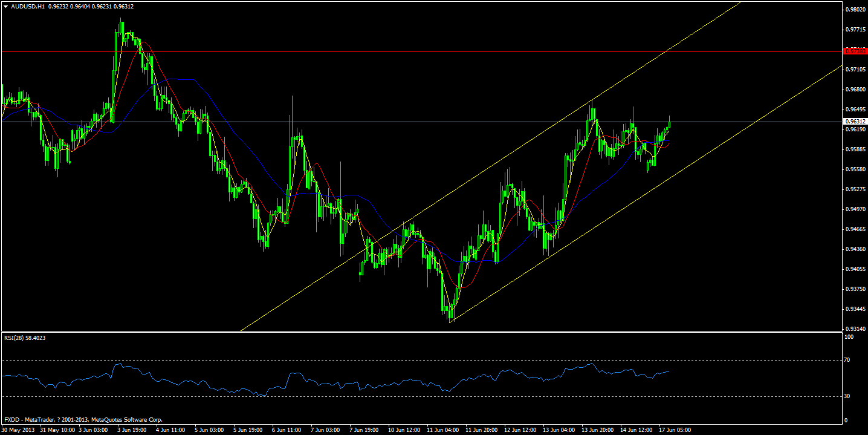868x435 pixels.
Task: Click the 13 Jun 20:00 time label
Action: click(599, 430)
